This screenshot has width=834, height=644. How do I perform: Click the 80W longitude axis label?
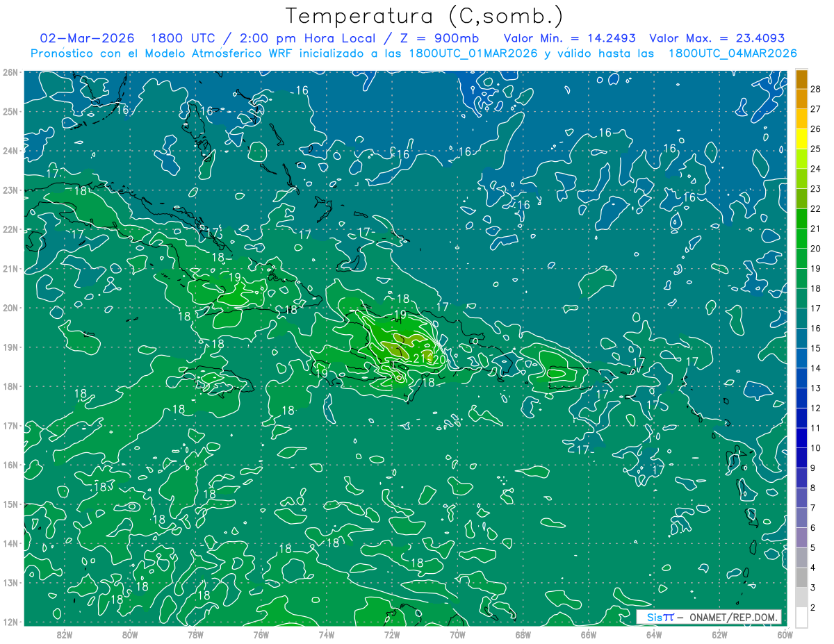[130, 634]
